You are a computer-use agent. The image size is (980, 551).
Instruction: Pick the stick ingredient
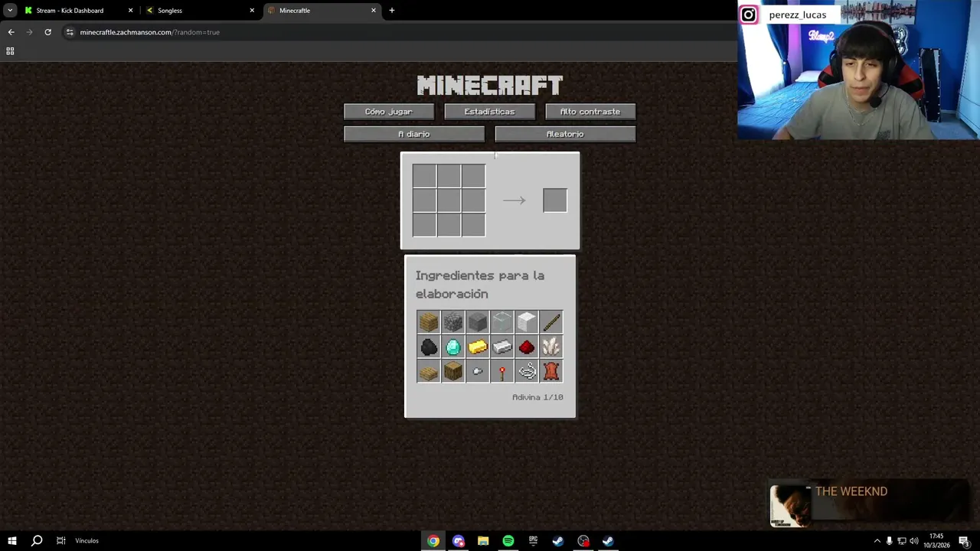(551, 322)
